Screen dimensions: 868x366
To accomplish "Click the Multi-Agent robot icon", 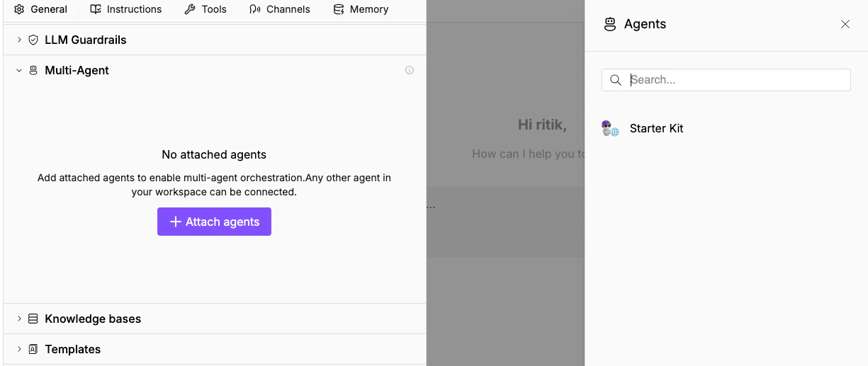I will click(x=33, y=70).
